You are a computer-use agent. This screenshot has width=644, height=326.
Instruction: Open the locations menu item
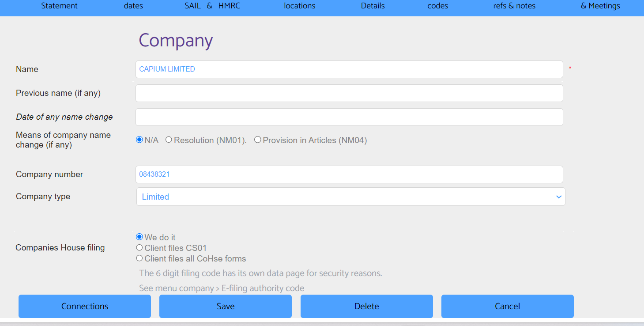coord(300,6)
